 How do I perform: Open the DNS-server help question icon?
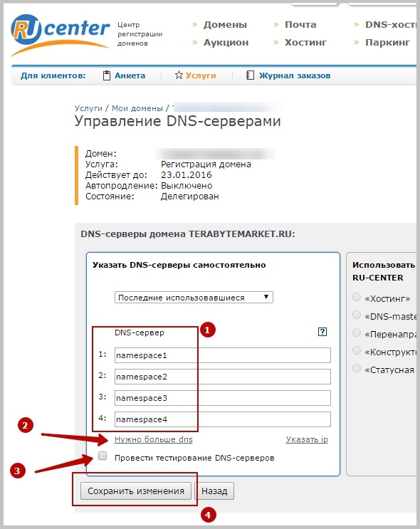click(322, 332)
